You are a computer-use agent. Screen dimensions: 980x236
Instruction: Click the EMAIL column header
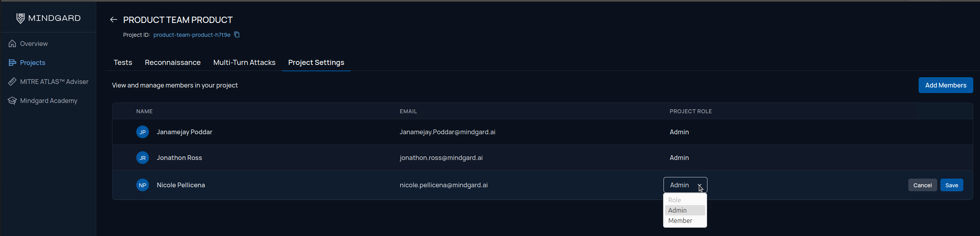click(x=408, y=111)
